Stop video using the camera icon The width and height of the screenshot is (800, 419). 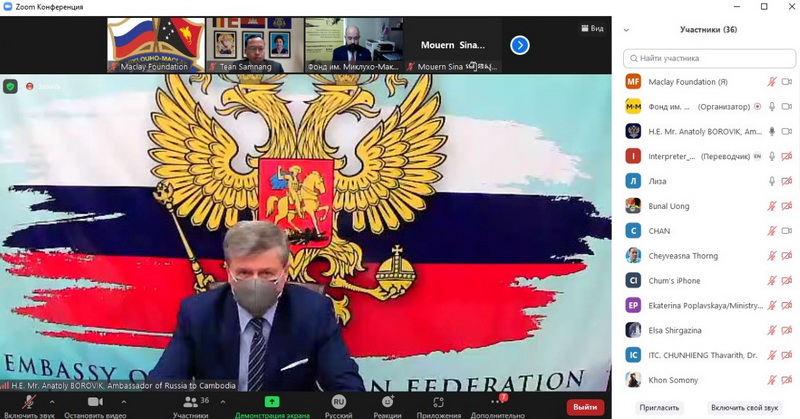(x=95, y=402)
